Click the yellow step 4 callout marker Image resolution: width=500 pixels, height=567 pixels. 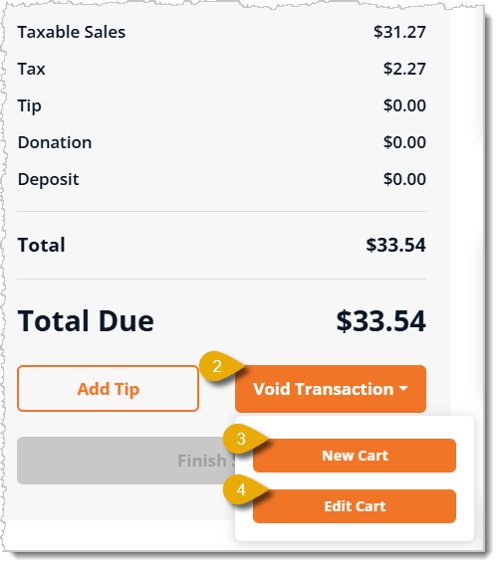click(x=242, y=489)
